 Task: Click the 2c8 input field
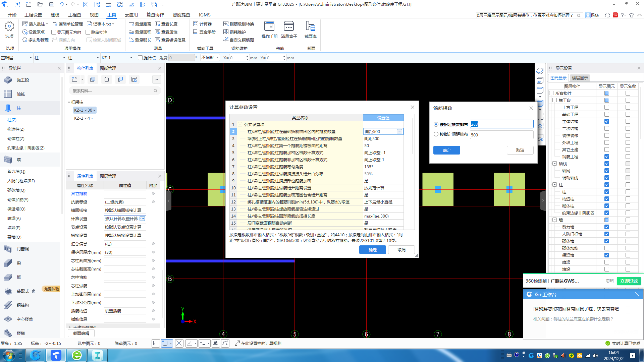(501, 124)
